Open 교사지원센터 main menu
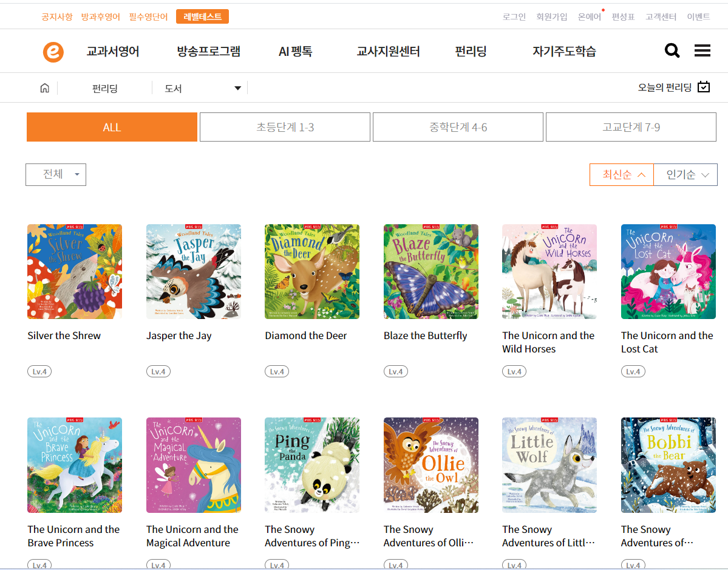Image resolution: width=728 pixels, height=570 pixels. coord(388,51)
